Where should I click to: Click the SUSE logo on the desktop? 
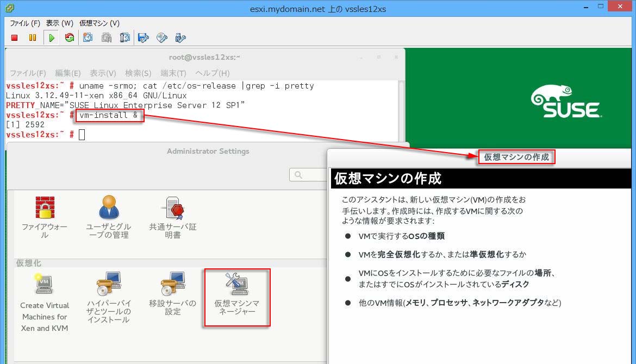(x=566, y=102)
